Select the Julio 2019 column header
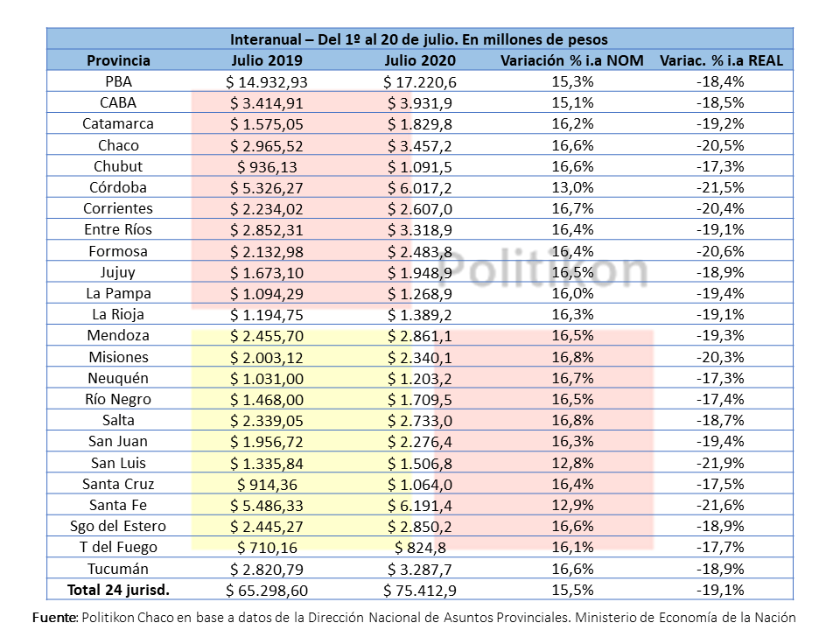This screenshot has width=840, height=630. (267, 60)
